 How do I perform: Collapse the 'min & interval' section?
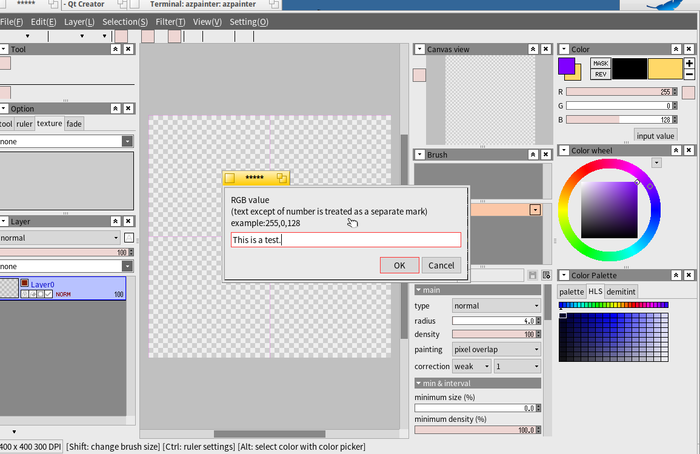(478, 383)
